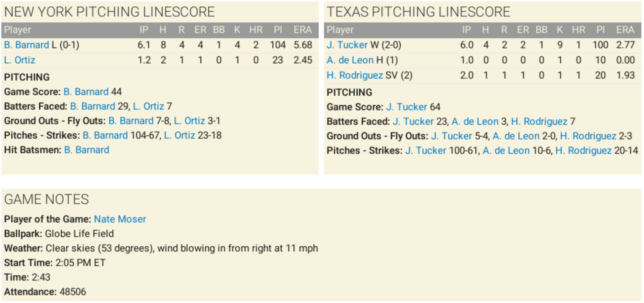This screenshot has width=644, height=303.
Task: Open B. Barnard link in New York linescore row
Action: click(26, 45)
